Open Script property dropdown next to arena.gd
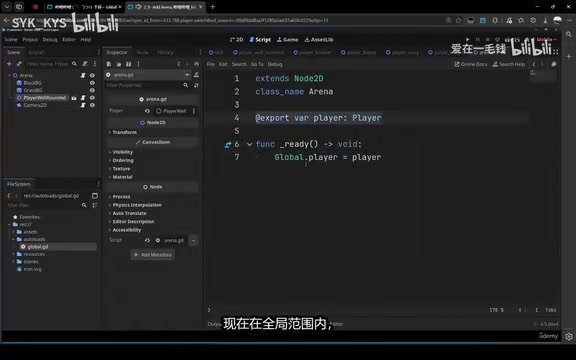This screenshot has height=360, width=576. click(193, 241)
